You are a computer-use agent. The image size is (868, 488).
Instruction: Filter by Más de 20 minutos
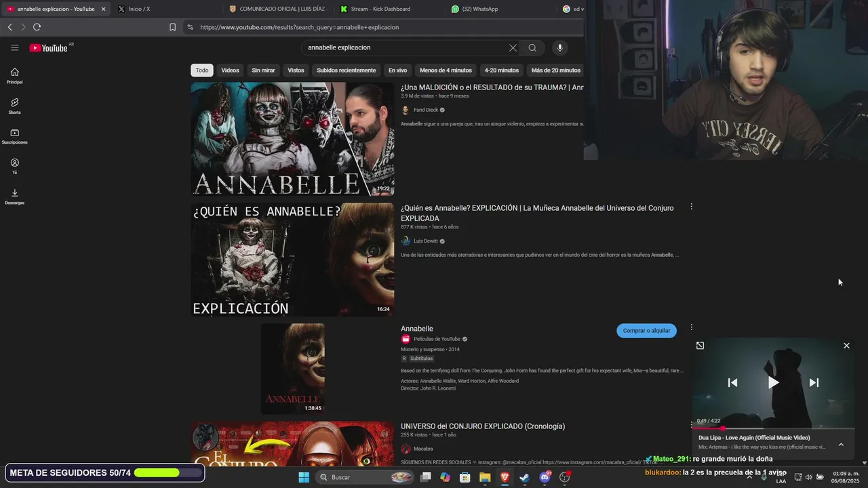(x=555, y=70)
